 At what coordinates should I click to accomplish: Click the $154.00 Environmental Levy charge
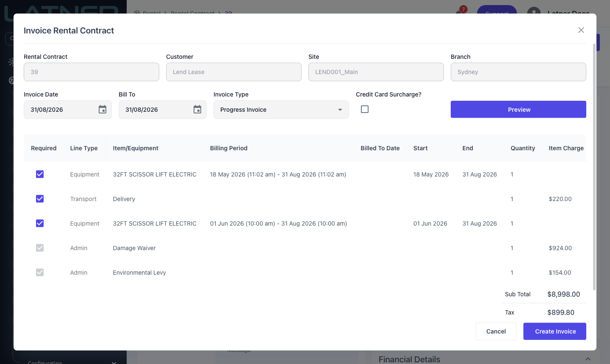click(x=560, y=273)
